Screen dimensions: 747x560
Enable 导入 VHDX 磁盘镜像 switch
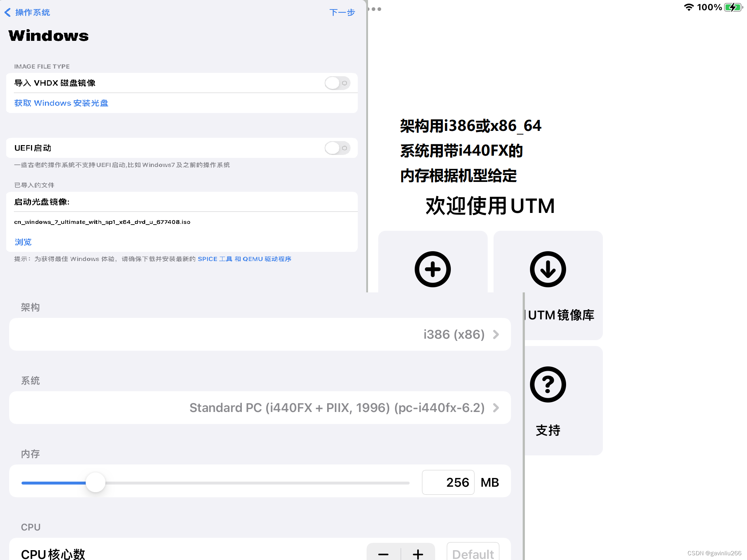click(337, 83)
